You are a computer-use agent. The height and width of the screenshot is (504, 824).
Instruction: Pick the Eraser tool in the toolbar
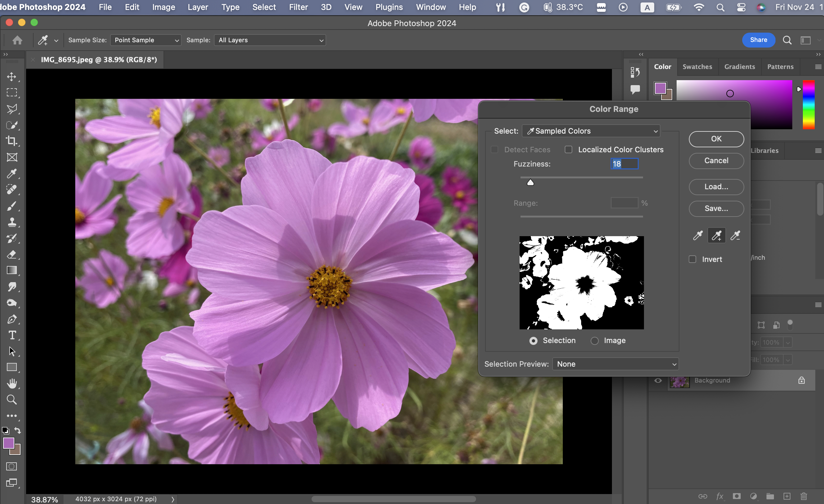[x=12, y=255]
